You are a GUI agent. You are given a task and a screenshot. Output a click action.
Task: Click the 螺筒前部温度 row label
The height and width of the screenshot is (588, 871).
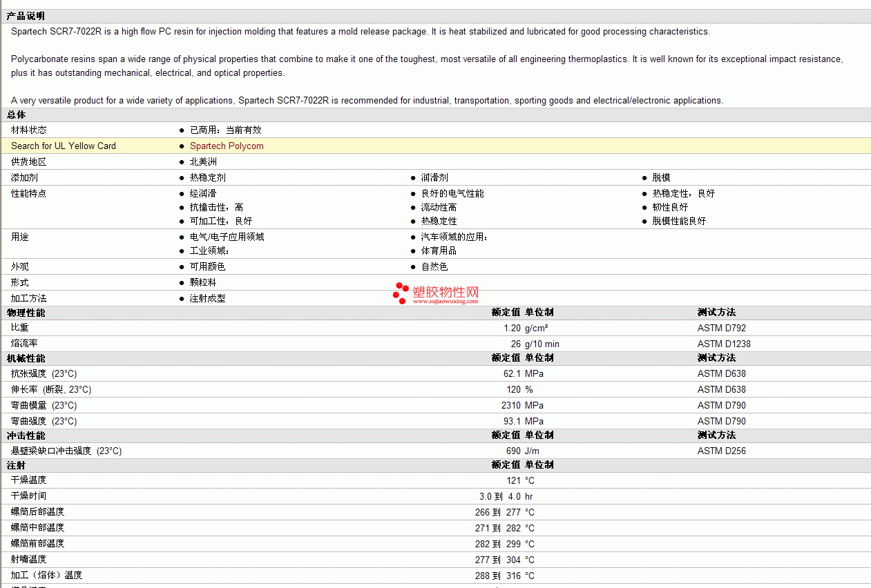(38, 543)
